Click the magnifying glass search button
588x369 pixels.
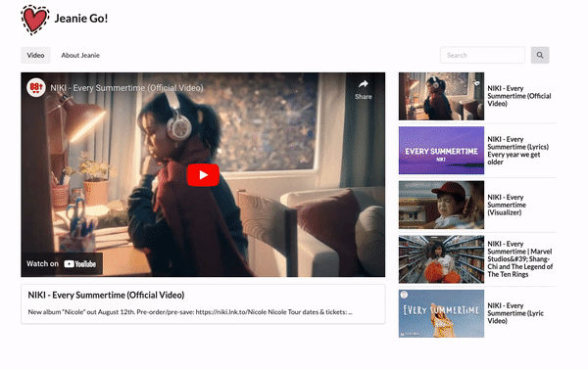pos(540,55)
